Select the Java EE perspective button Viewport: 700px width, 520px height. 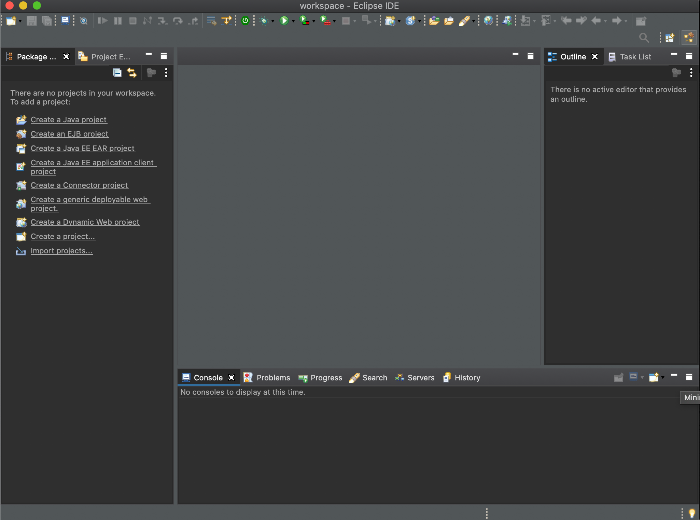(689, 37)
